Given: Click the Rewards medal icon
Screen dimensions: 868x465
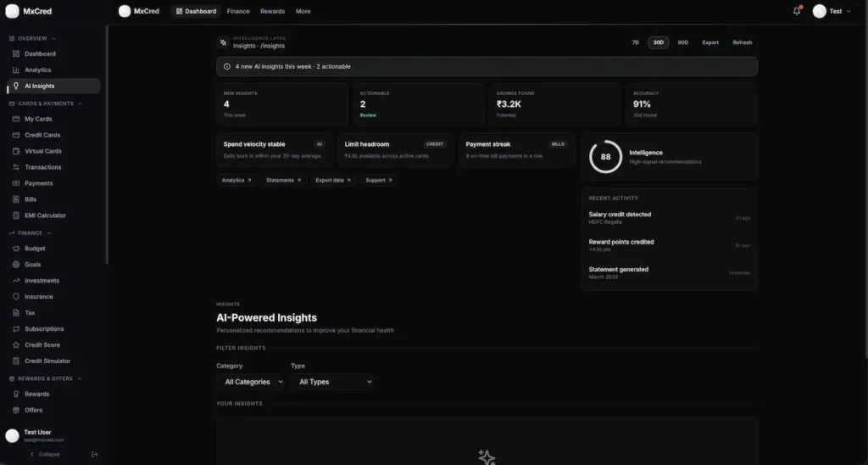Looking at the screenshot, I should coord(16,394).
